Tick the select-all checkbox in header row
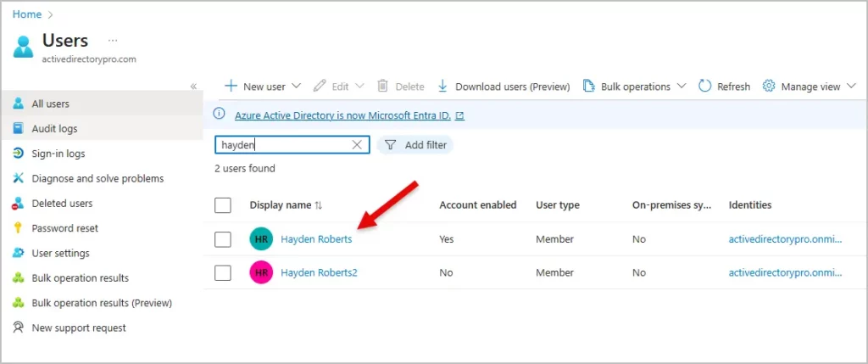 [x=223, y=205]
